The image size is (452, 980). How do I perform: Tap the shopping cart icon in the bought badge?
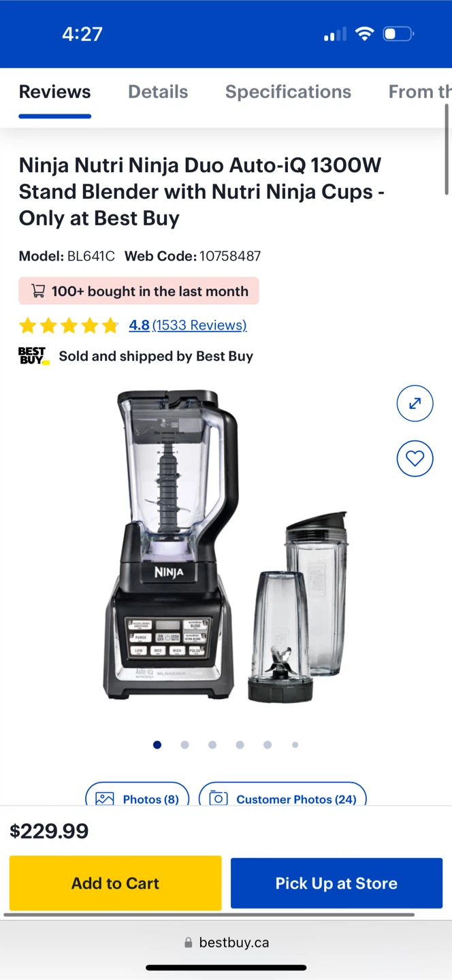click(38, 291)
